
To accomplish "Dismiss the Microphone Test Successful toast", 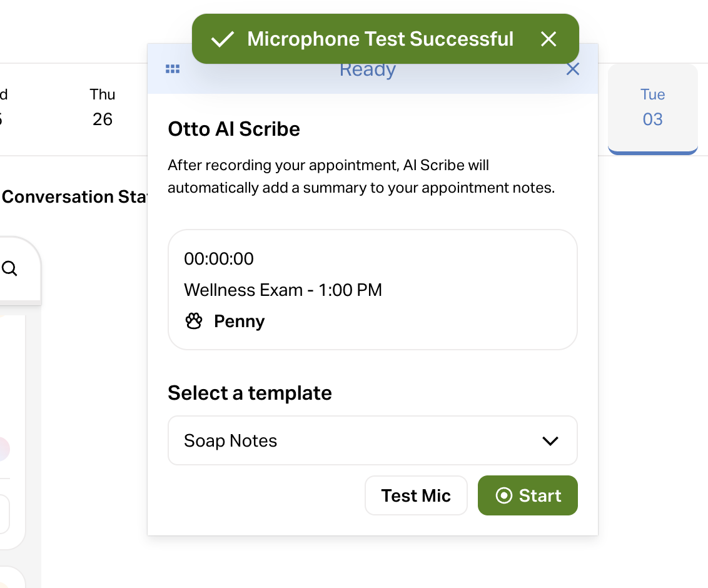I will (x=549, y=39).
